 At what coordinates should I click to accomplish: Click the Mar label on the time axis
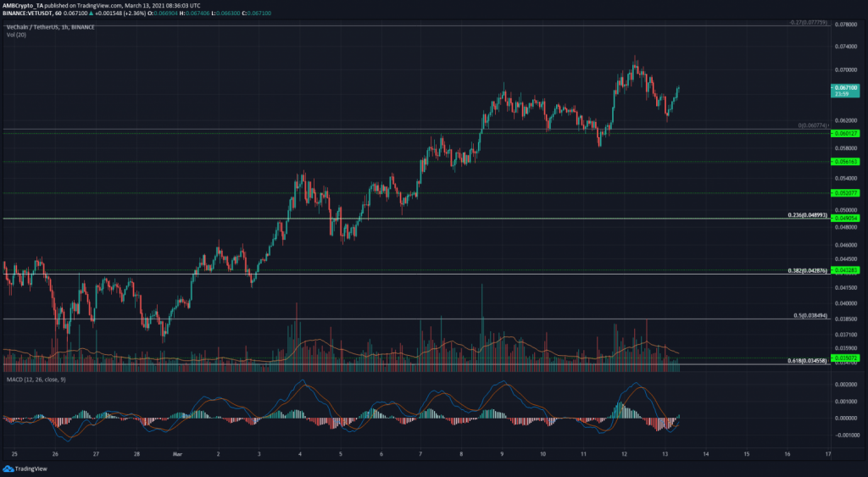(x=177, y=454)
